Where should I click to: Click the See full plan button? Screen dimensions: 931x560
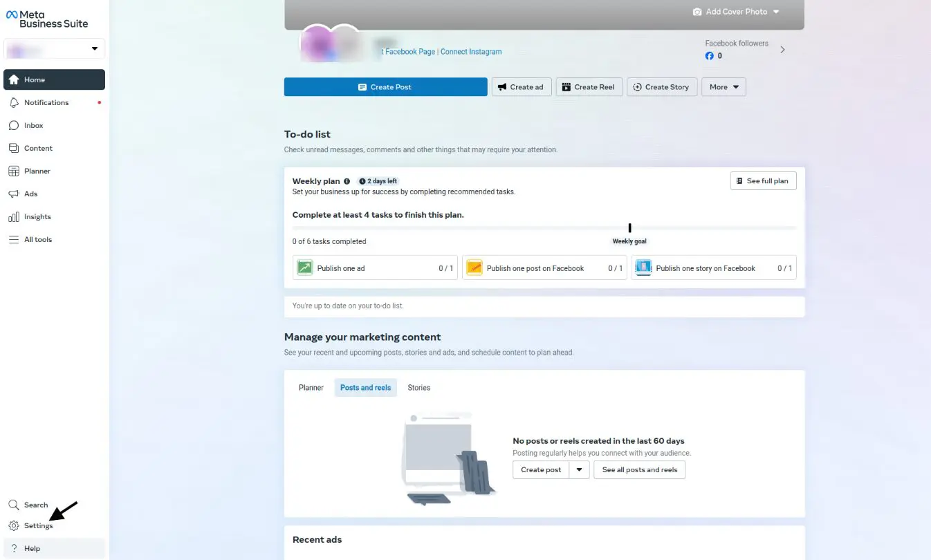pos(763,181)
